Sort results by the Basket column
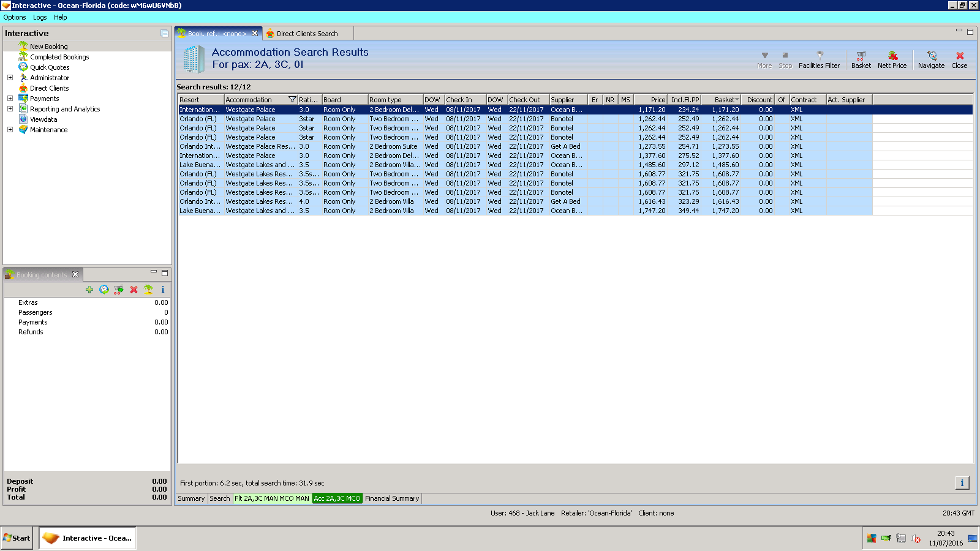The width and height of the screenshot is (980, 551). pyautogui.click(x=725, y=100)
